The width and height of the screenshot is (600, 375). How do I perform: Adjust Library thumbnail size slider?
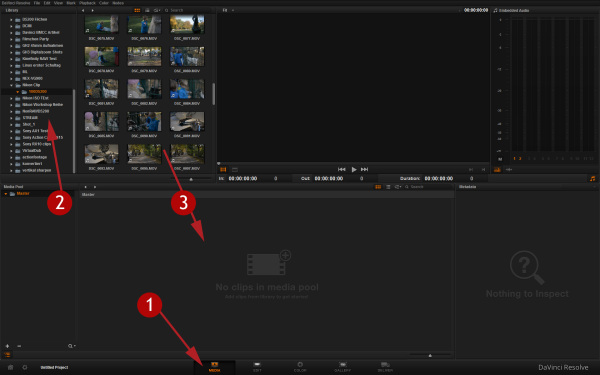pos(191,179)
